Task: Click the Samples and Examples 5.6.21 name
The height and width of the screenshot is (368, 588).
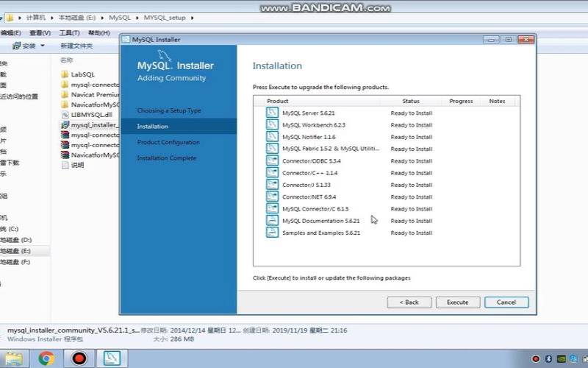Action: pyautogui.click(x=321, y=233)
